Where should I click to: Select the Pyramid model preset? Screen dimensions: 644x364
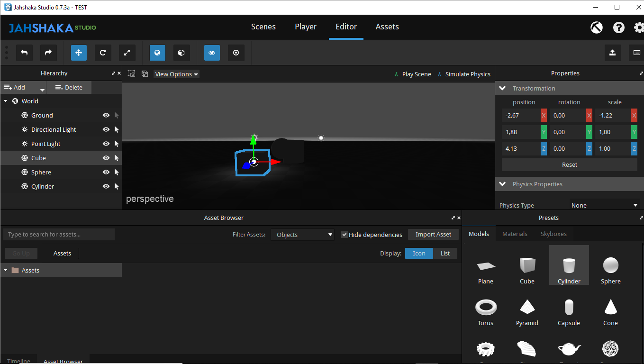point(527,312)
